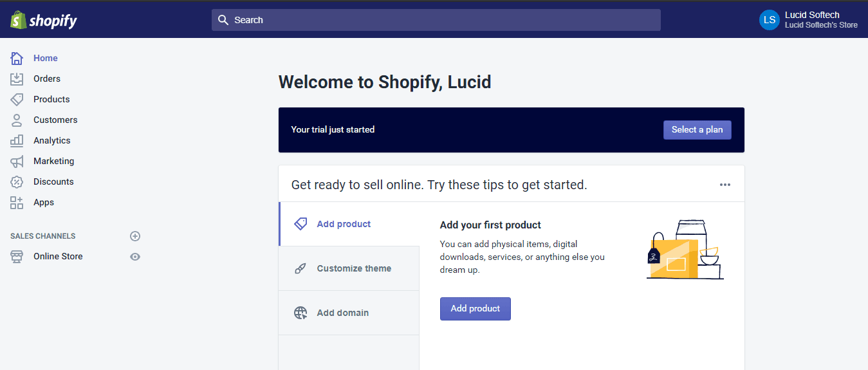
Task: Open the Lucid Softech account menu
Action: [809, 20]
